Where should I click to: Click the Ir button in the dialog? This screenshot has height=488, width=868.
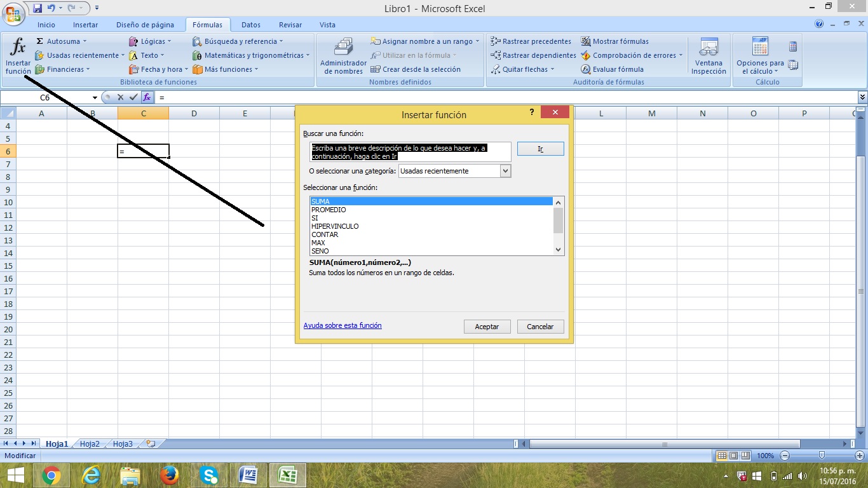click(x=540, y=149)
